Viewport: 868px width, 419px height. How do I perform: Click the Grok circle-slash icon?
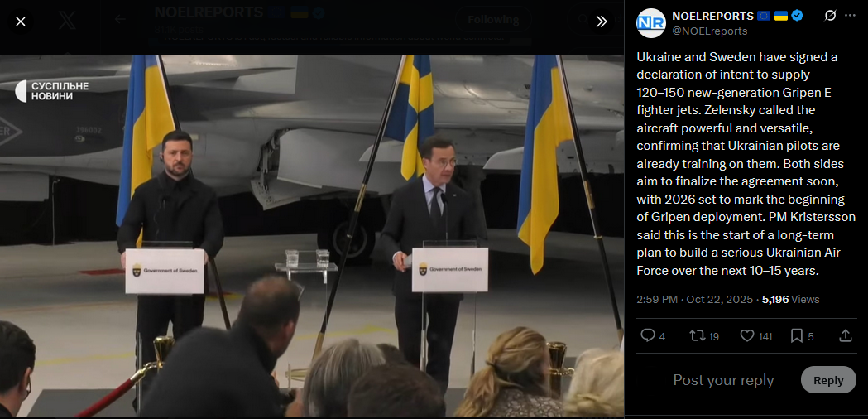(x=830, y=16)
